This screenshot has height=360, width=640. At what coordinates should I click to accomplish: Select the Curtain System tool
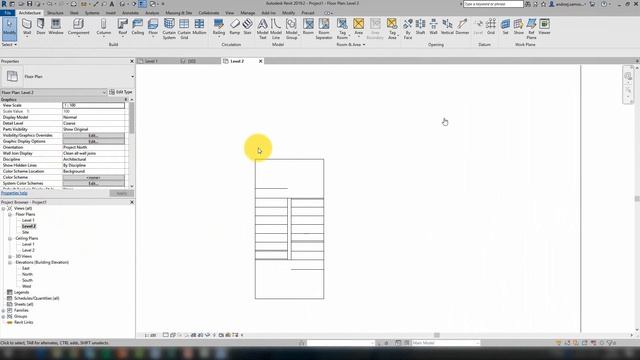pyautogui.click(x=169, y=29)
